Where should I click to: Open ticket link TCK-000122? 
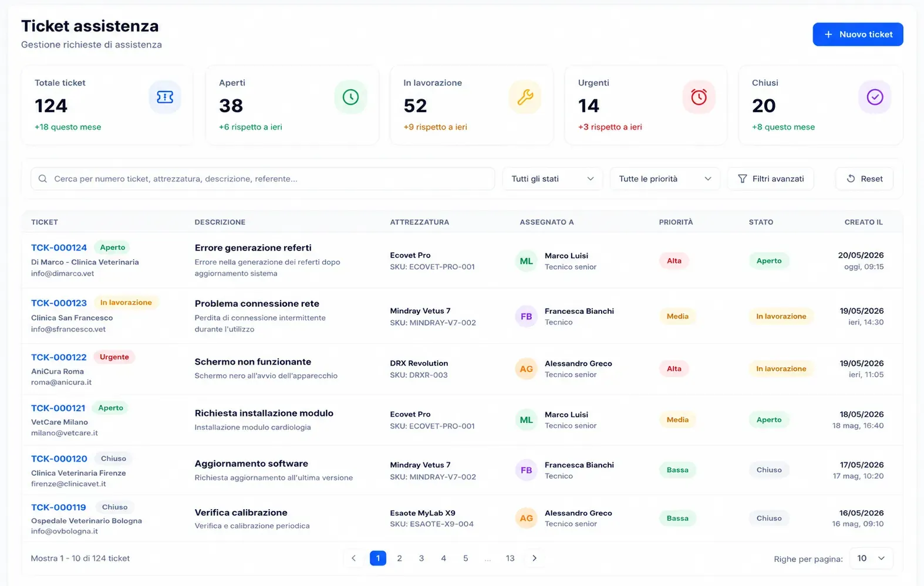(x=59, y=357)
